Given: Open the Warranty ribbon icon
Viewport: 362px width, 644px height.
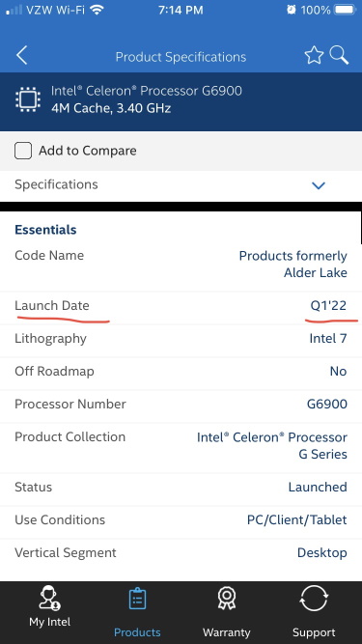Looking at the screenshot, I should (x=226, y=598).
